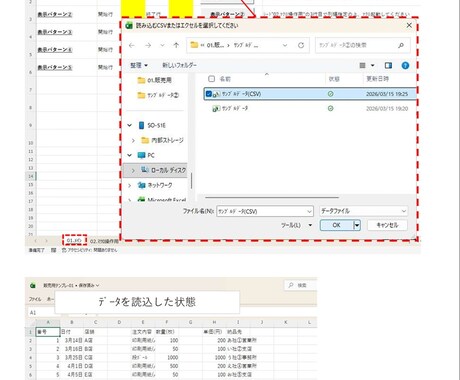Refresh the file dialog folder view
The width and height of the screenshot is (460, 380).
point(301,45)
